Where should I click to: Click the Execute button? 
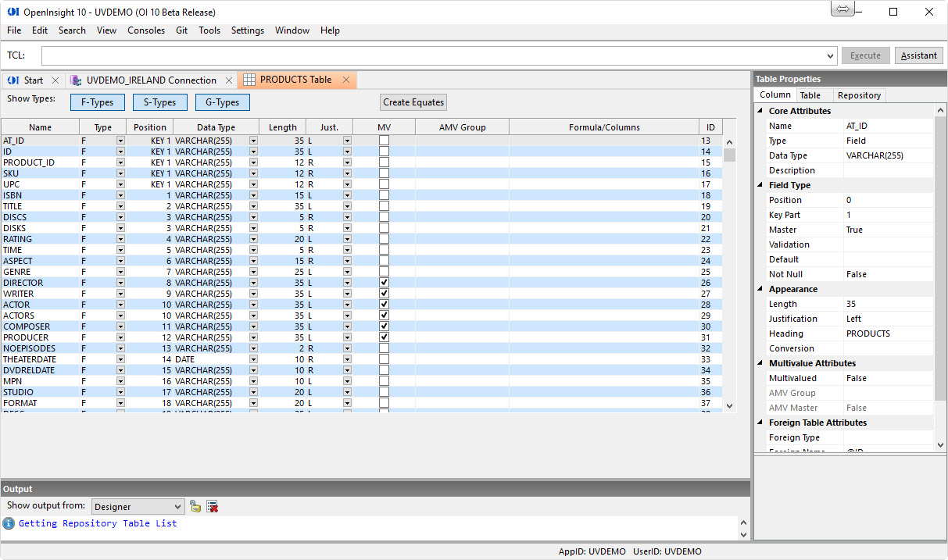(865, 55)
